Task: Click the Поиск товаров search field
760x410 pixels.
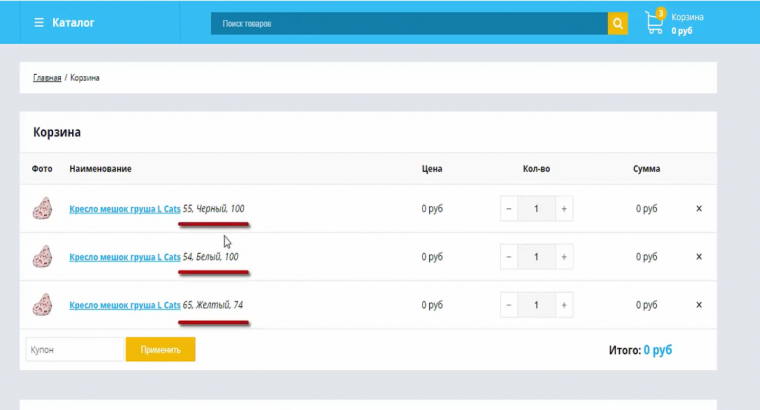Action: pyautogui.click(x=408, y=23)
